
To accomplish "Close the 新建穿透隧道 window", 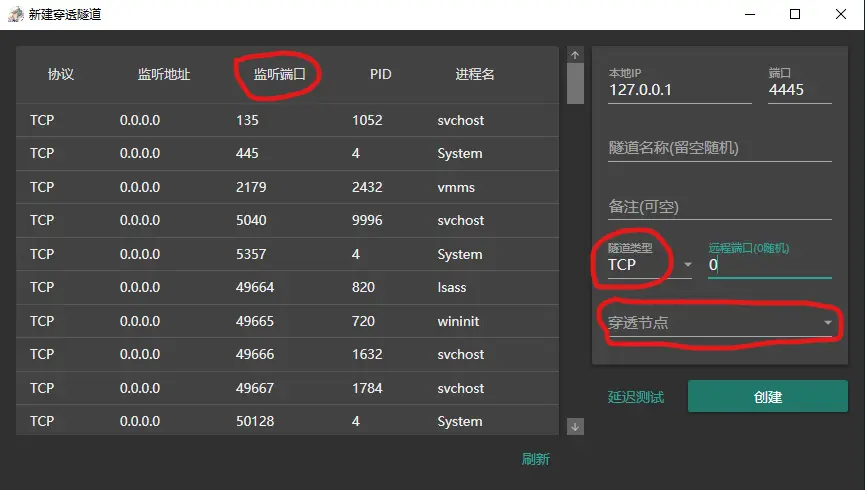I will 841,14.
